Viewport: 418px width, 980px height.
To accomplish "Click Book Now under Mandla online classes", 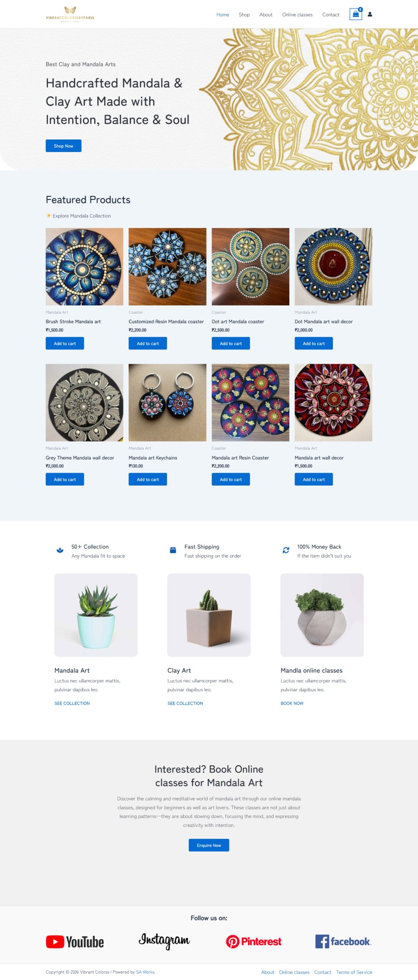I will click(292, 703).
